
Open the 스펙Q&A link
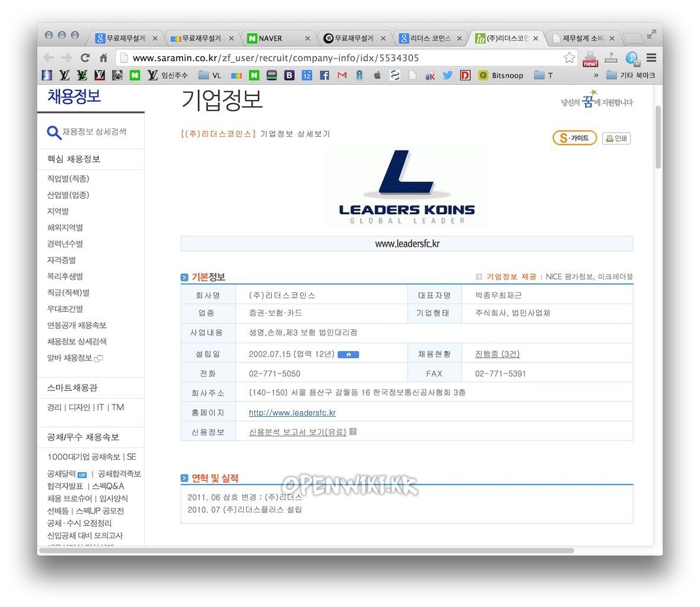tap(108, 486)
